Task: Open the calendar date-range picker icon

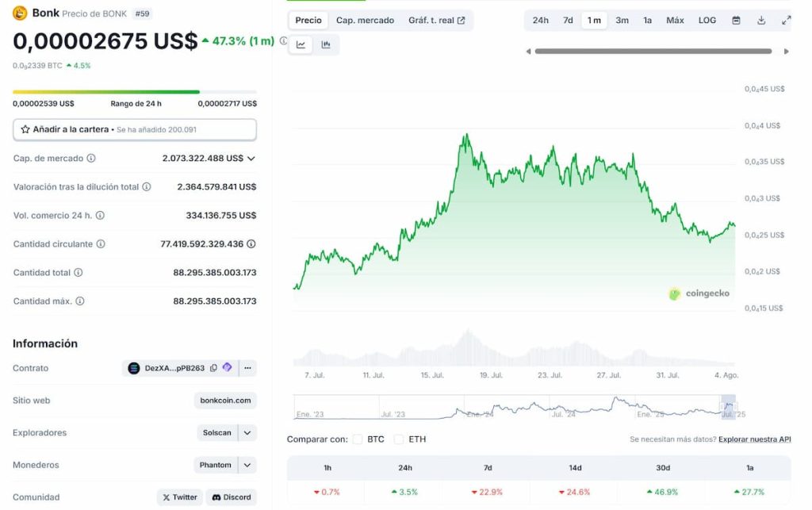Action: click(x=737, y=20)
